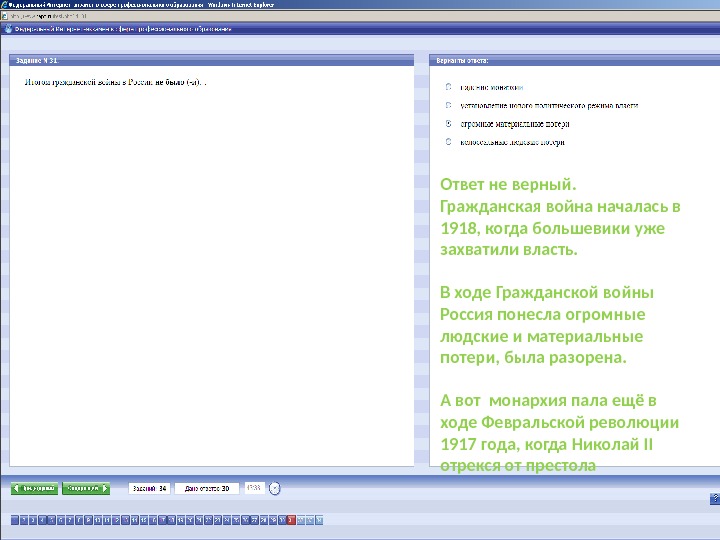Image resolution: width=720 pixels, height=540 pixels.
Task: Jump to question 9 square in navigator
Action: (x=89, y=520)
